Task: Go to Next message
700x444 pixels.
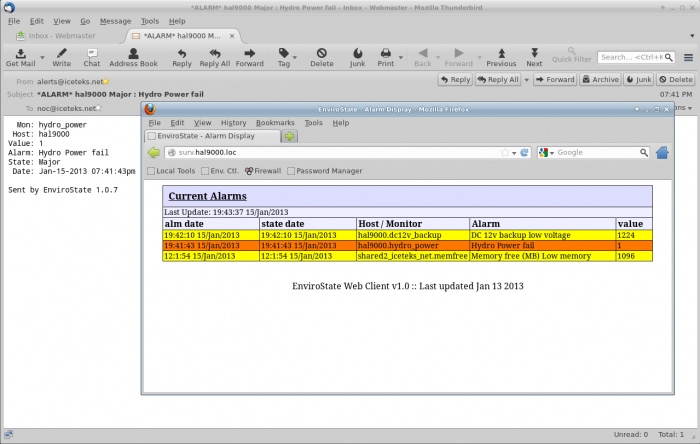Action: (x=534, y=58)
